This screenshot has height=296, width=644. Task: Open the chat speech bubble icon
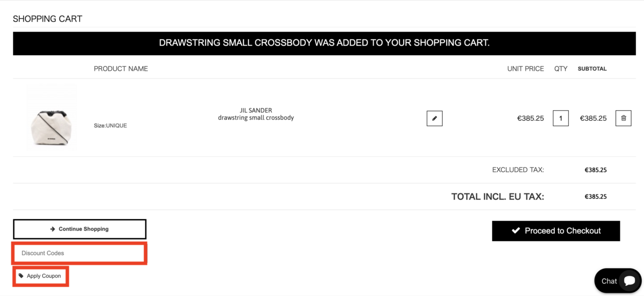point(630,281)
